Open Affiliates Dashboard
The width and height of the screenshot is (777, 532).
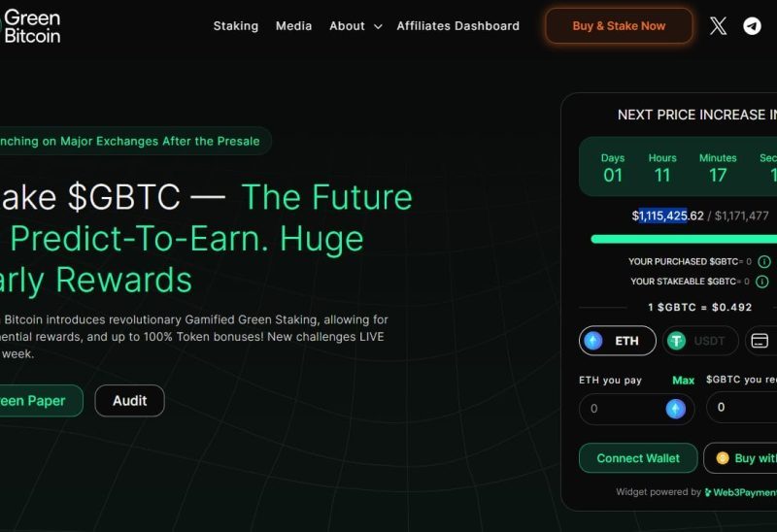[x=457, y=26]
